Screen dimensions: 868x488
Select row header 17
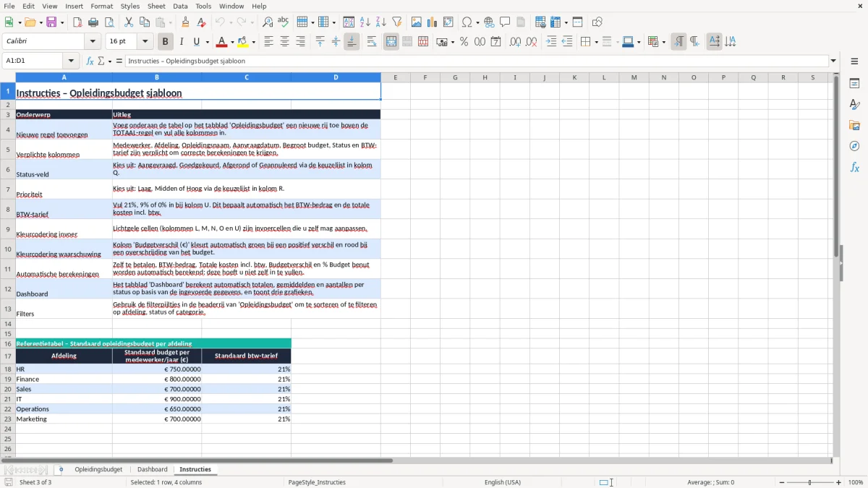click(x=8, y=356)
